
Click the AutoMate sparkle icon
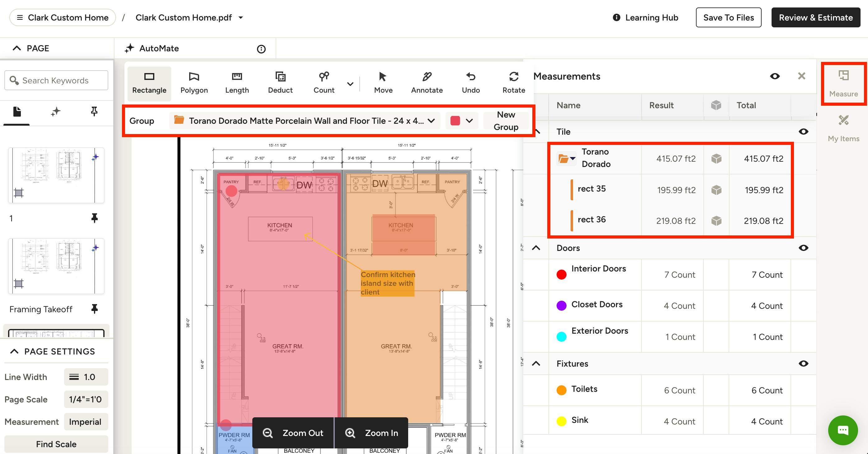click(129, 49)
